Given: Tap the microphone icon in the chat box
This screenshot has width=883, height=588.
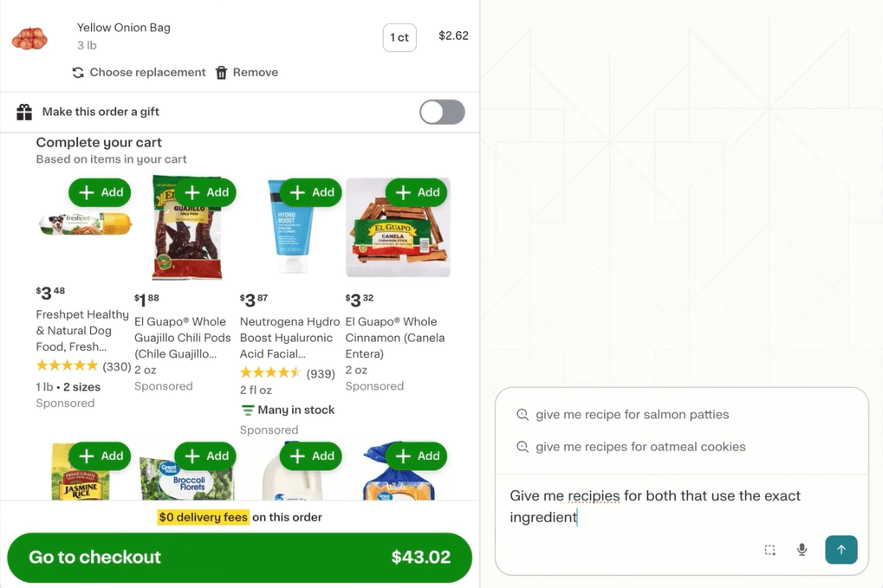Looking at the screenshot, I should coord(801,549).
